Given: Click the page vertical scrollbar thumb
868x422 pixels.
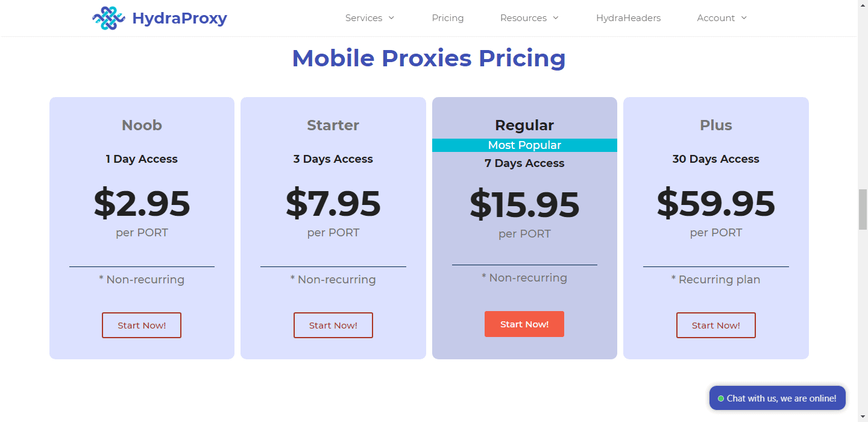Looking at the screenshot, I should point(863,209).
